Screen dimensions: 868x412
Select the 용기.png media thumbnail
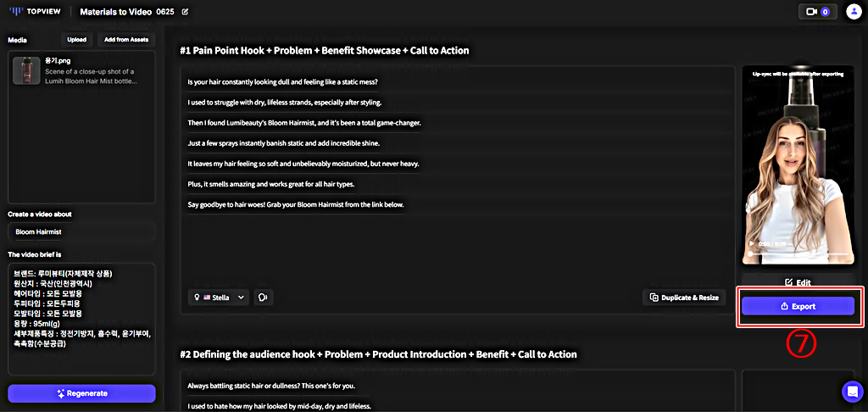point(26,70)
